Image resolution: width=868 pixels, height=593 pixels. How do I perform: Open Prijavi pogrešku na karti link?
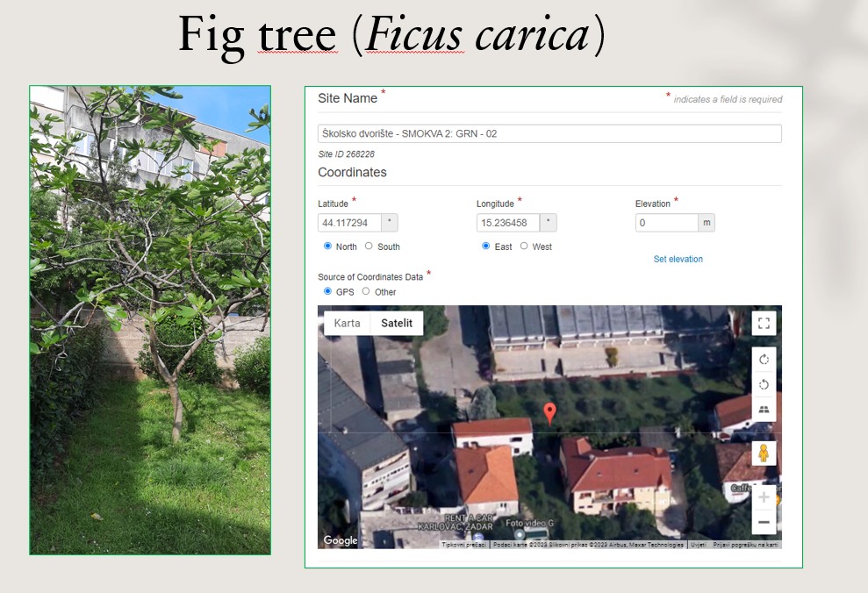(745, 545)
